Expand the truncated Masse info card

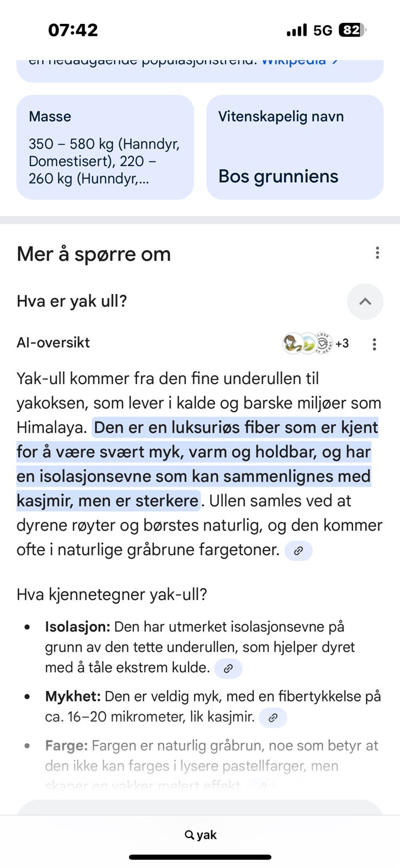[105, 148]
